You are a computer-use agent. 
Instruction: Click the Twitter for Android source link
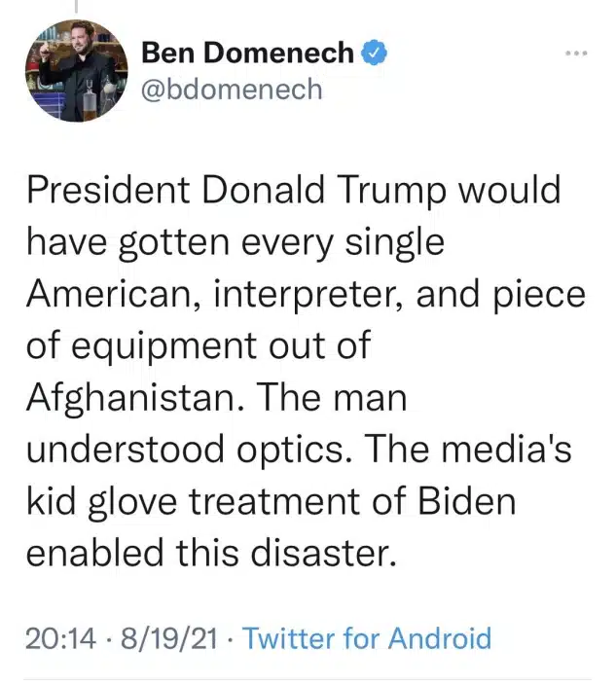[x=367, y=638]
